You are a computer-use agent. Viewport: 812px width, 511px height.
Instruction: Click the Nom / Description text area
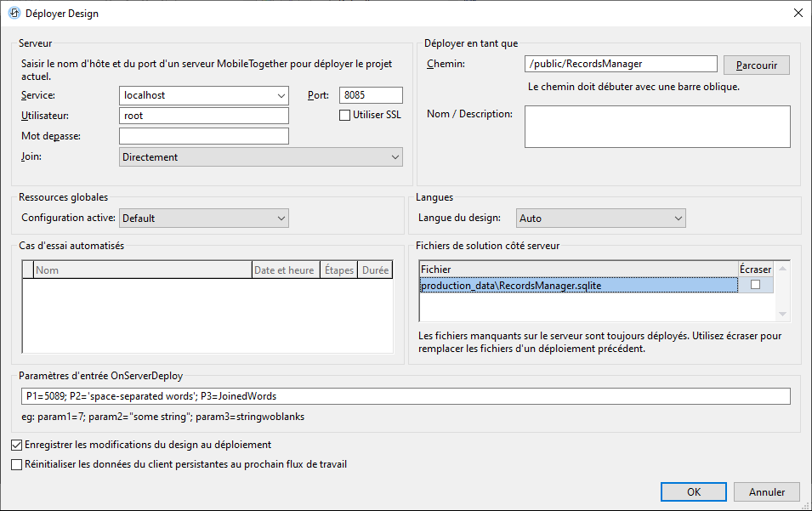click(x=657, y=127)
